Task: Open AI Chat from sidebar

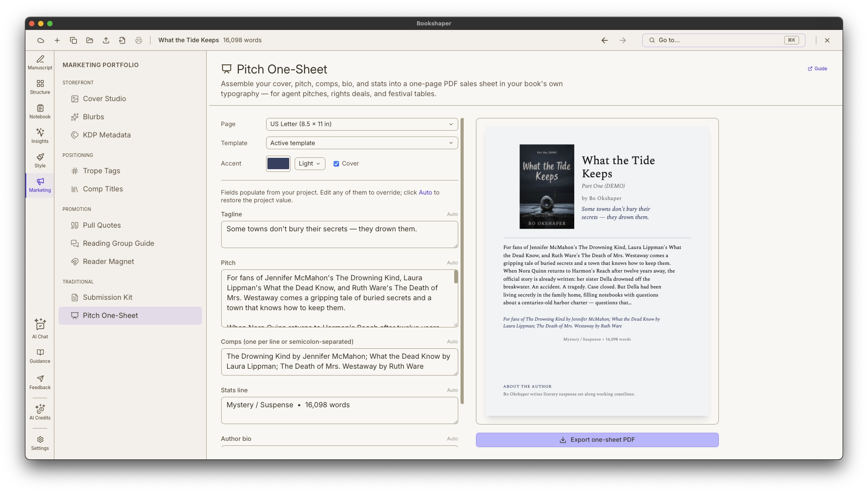Action: click(40, 329)
